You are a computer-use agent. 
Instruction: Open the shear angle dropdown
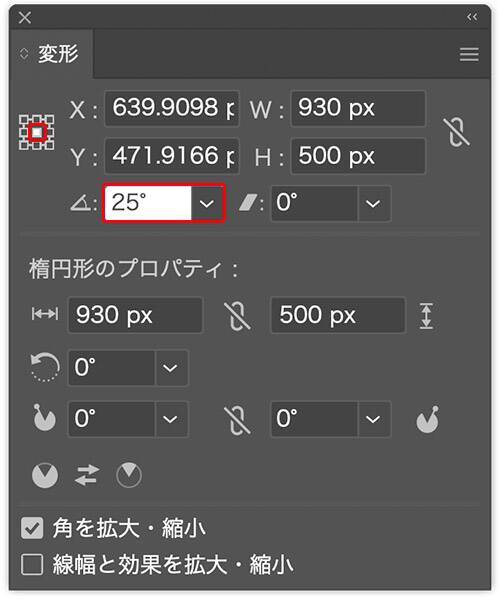tap(373, 203)
